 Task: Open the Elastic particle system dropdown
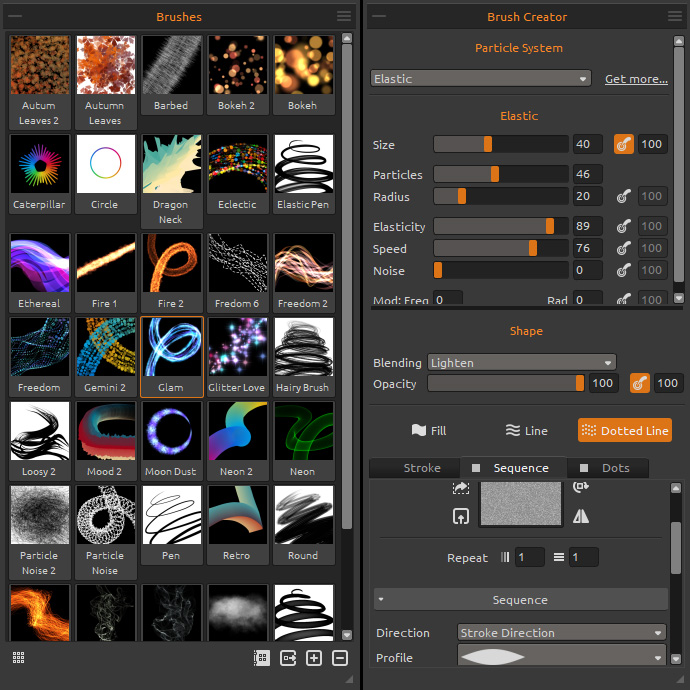[x=480, y=79]
